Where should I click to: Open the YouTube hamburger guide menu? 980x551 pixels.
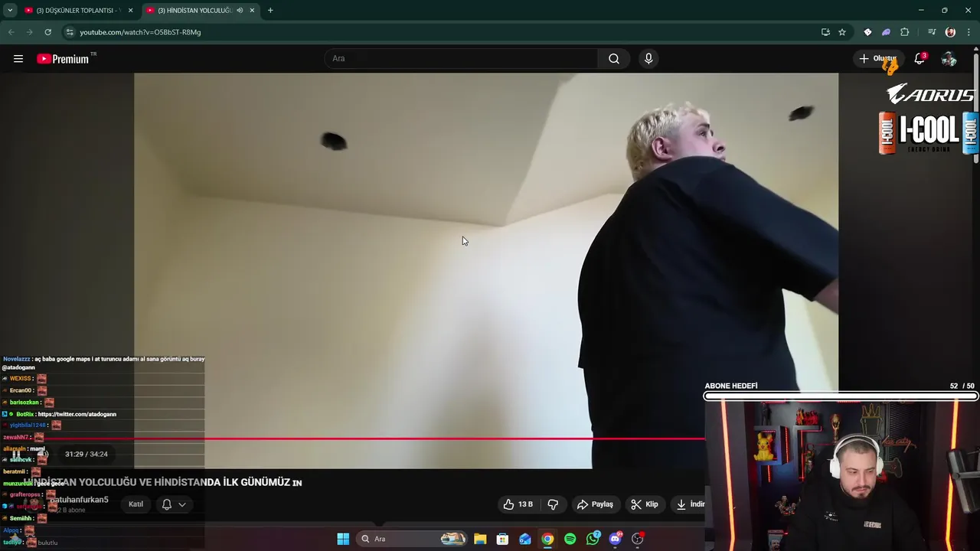click(18, 59)
